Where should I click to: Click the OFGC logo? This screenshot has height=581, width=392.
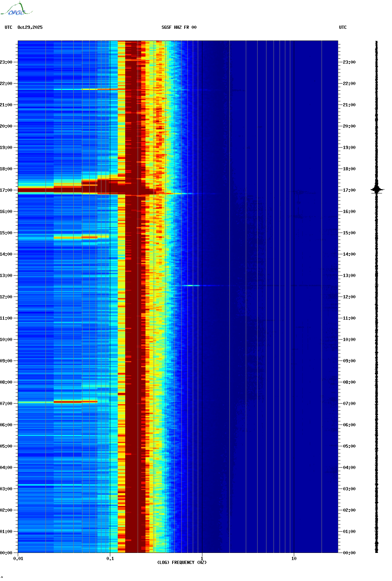(x=16, y=9)
